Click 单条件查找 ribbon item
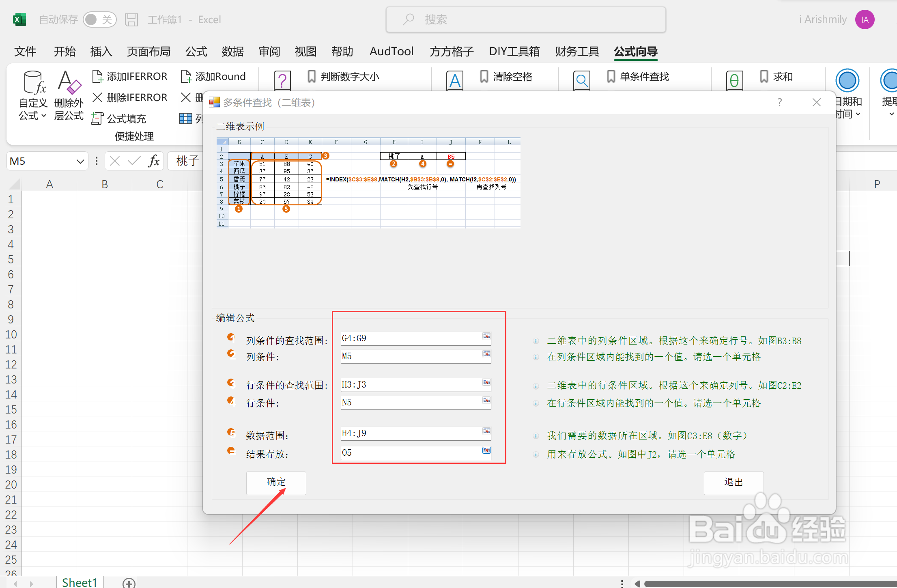The width and height of the screenshot is (897, 588). point(638,76)
